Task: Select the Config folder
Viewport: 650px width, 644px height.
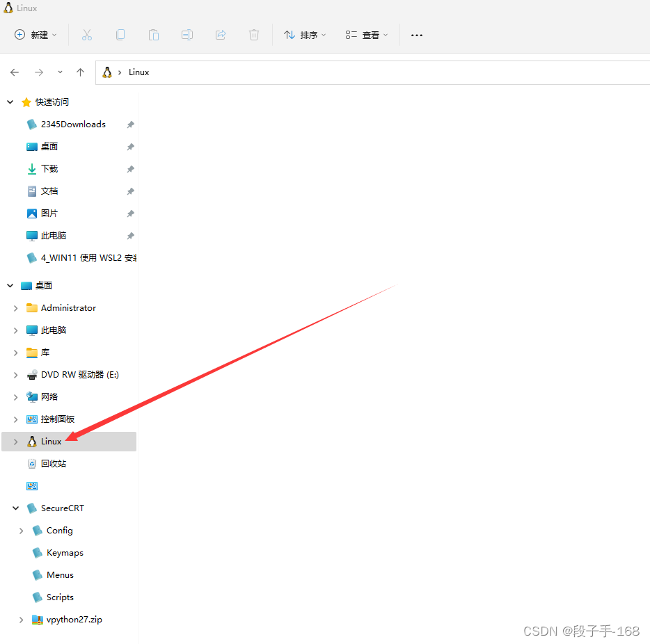Action: click(x=60, y=531)
